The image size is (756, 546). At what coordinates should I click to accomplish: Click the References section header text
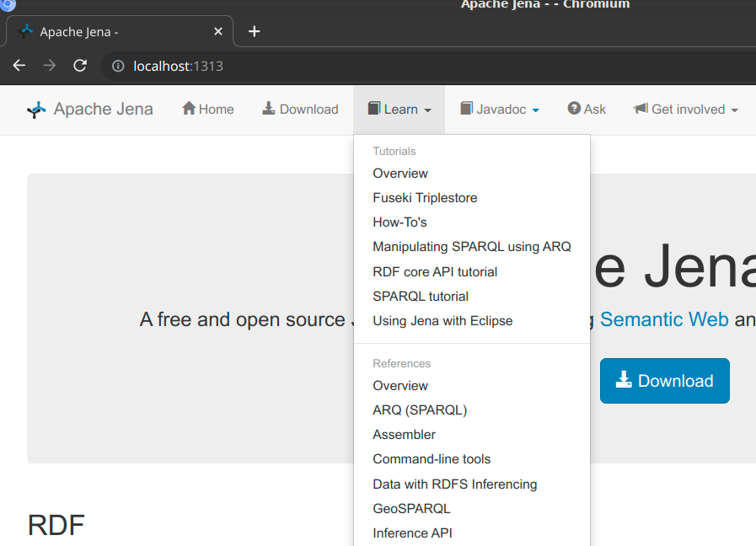[402, 363]
